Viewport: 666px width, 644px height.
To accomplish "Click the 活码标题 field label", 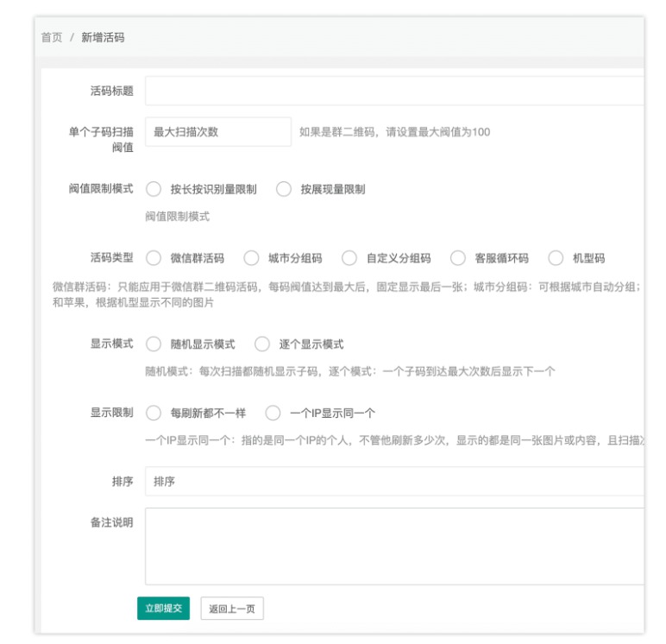I will (111, 91).
